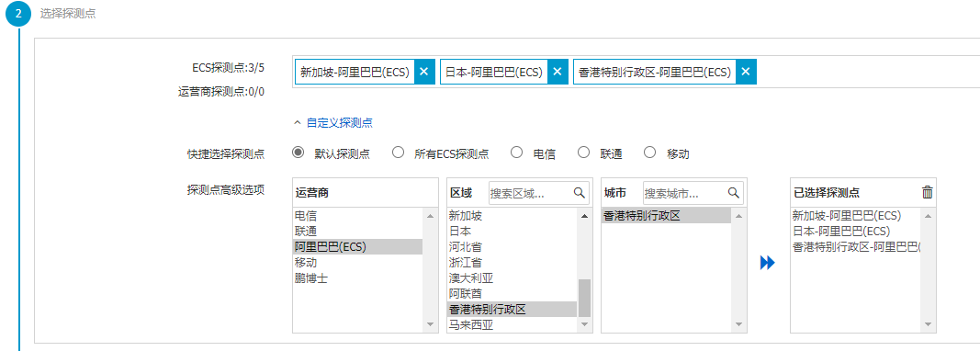This screenshot has height=351, width=980.
Task: Click the 区域 list scroll-up arrow
Action: tap(584, 216)
